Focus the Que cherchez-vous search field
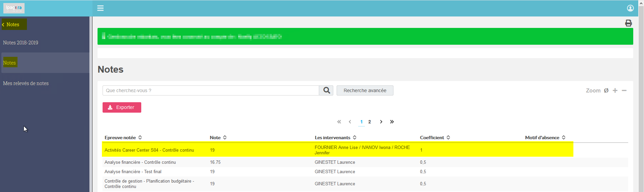 [x=211, y=90]
